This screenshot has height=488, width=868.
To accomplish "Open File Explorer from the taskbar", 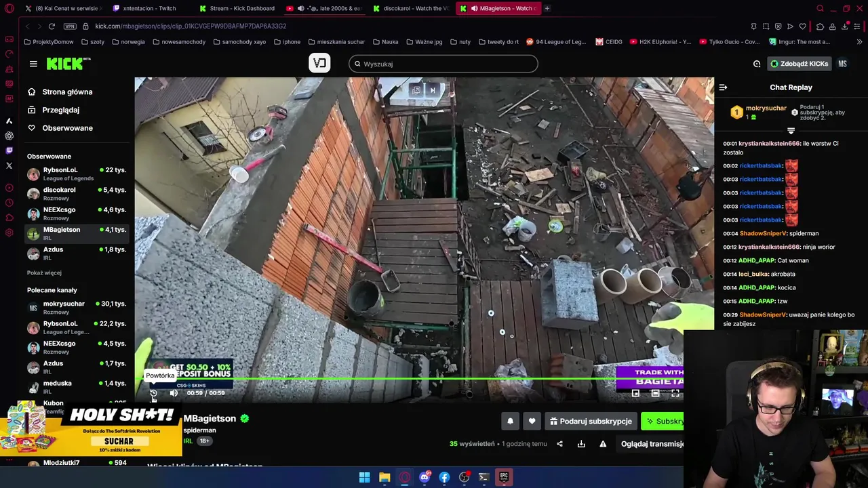I will 384,477.
